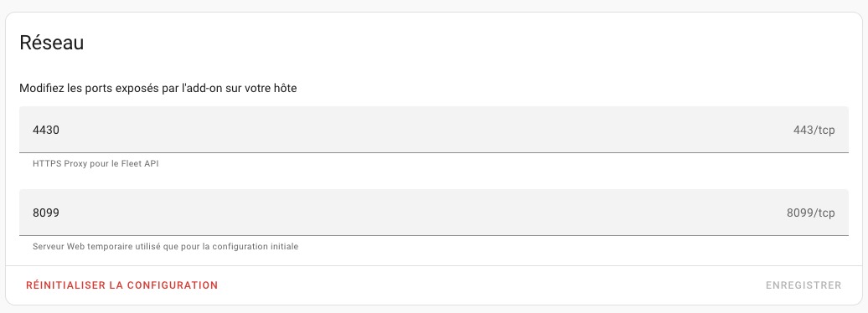Click the word CONFIGURATION in red button
The height and width of the screenshot is (313, 868).
point(172,285)
